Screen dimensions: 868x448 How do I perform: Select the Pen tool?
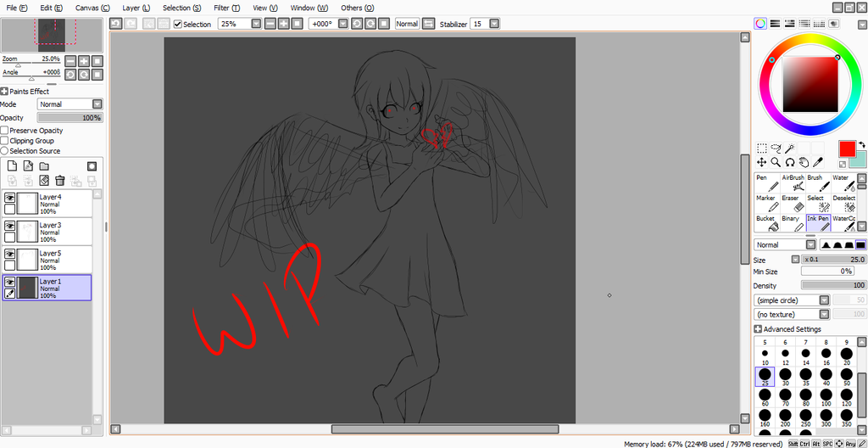click(766, 183)
